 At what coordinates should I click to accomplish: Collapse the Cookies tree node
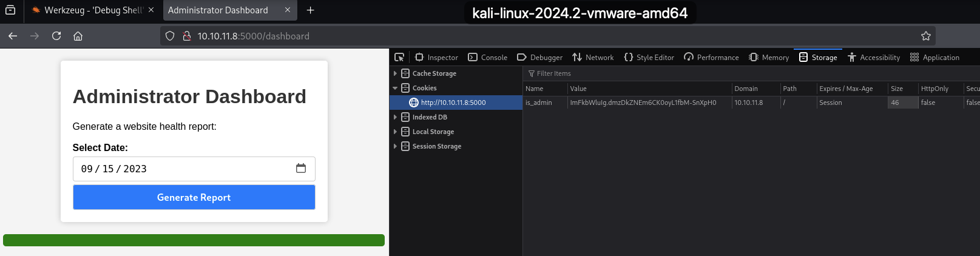coord(395,88)
